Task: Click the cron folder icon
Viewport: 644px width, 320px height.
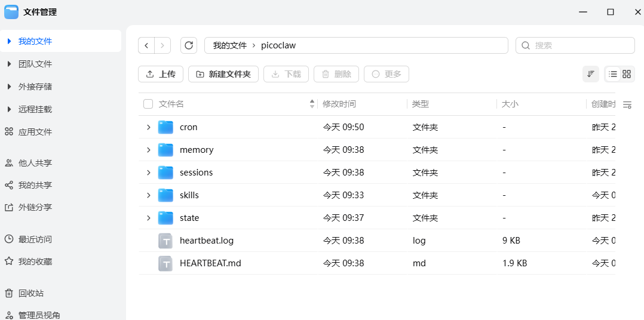Action: point(165,127)
